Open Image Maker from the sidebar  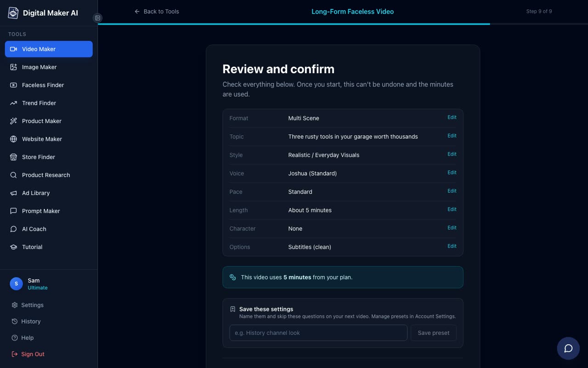click(49, 67)
